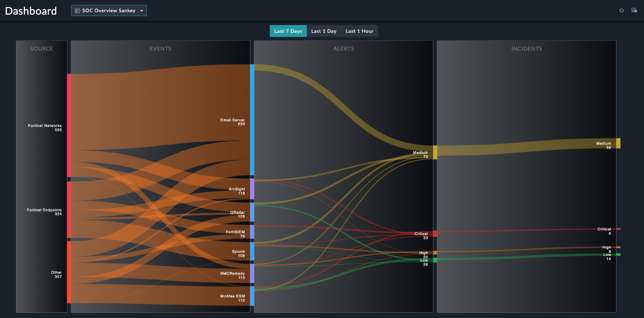Select the Critical alerts node with 33
This screenshot has width=644, height=318.
(x=435, y=234)
